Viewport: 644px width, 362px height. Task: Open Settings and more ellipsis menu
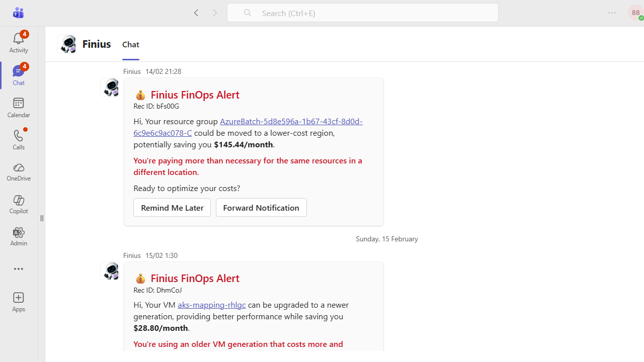(612, 13)
